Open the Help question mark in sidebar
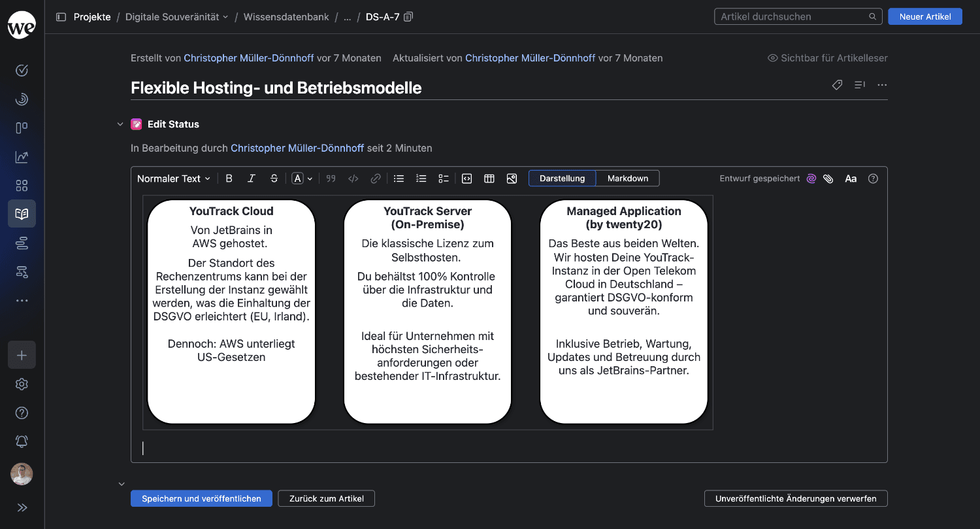The image size is (980, 529). (22, 413)
